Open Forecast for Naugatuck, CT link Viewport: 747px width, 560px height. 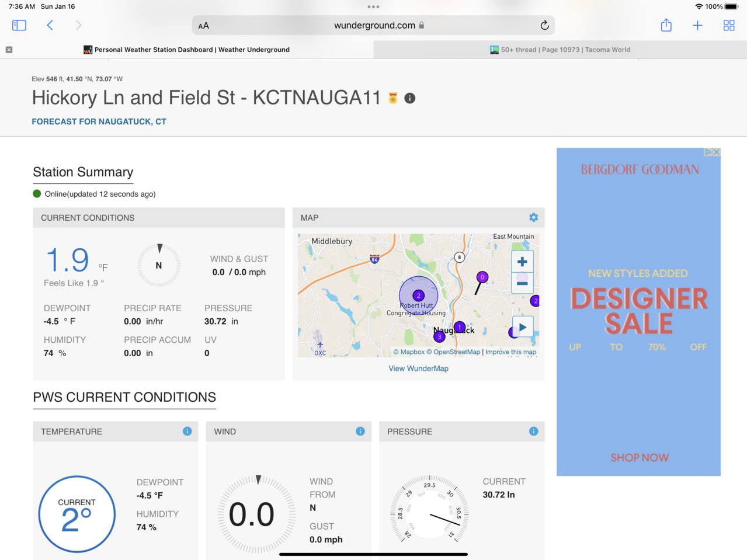coord(99,121)
